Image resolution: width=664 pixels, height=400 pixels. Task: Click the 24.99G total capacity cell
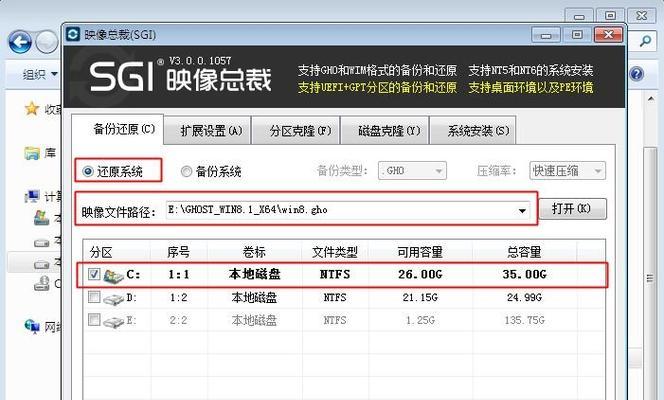coord(525,298)
